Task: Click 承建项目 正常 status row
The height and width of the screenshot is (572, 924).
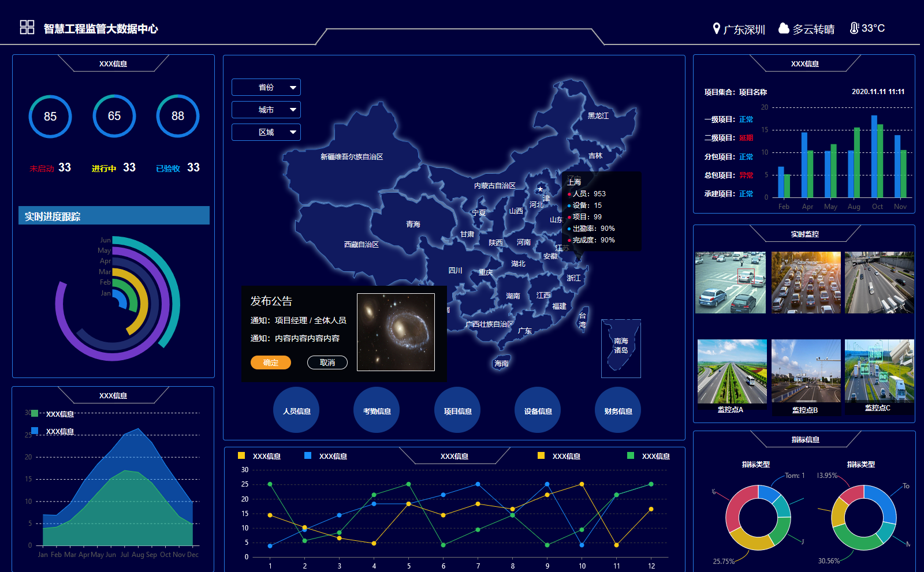Action: pyautogui.click(x=729, y=193)
